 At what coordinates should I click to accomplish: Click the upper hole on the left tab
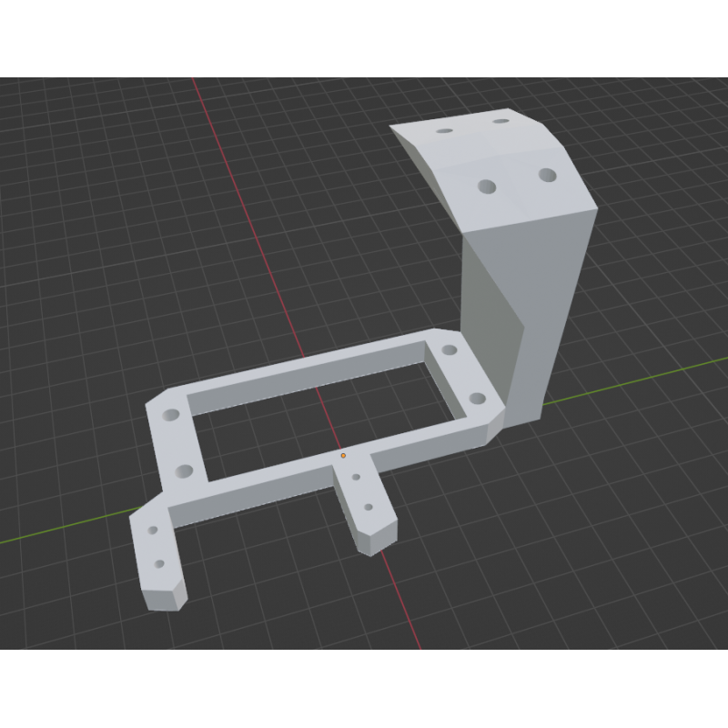[x=153, y=530]
